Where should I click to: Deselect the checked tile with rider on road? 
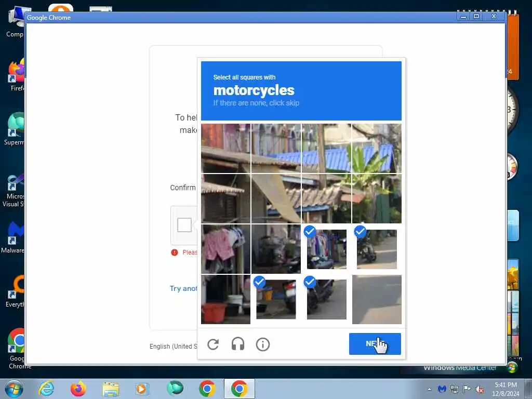[377, 249]
